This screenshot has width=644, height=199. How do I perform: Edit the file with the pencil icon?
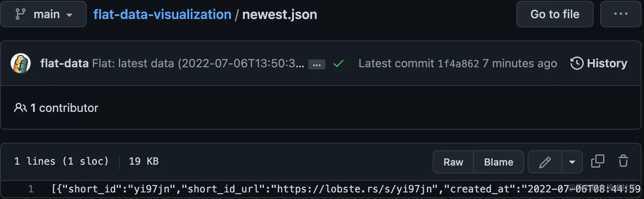[545, 162]
